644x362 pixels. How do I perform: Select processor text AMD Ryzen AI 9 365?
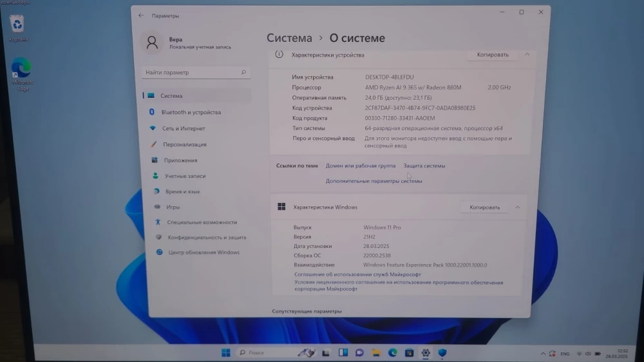(x=413, y=88)
